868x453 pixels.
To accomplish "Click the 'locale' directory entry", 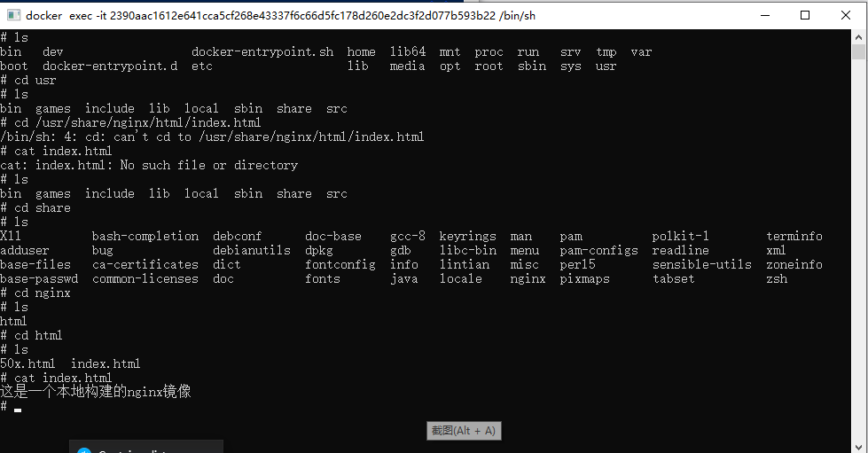I will (x=460, y=278).
